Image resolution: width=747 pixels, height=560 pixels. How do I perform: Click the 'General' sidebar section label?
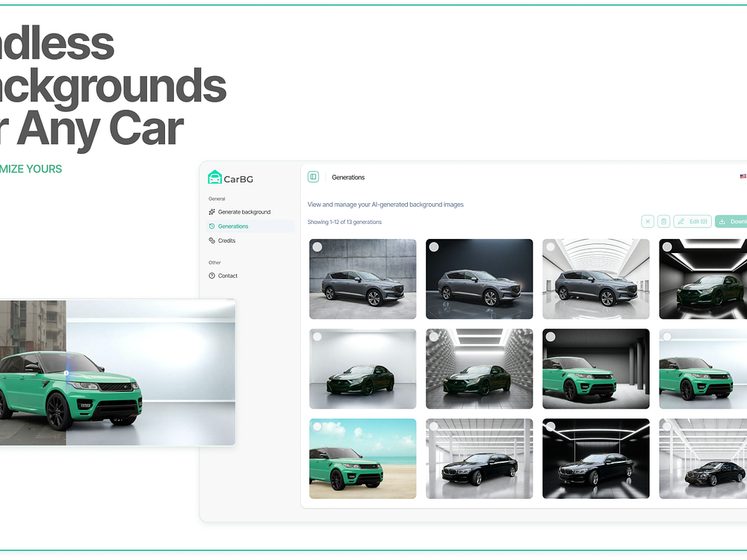[x=217, y=199]
